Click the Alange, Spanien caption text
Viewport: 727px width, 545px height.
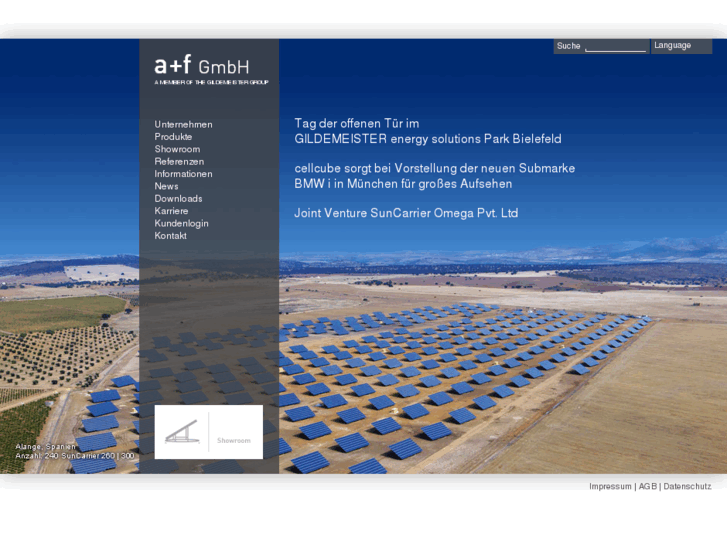tap(45, 446)
